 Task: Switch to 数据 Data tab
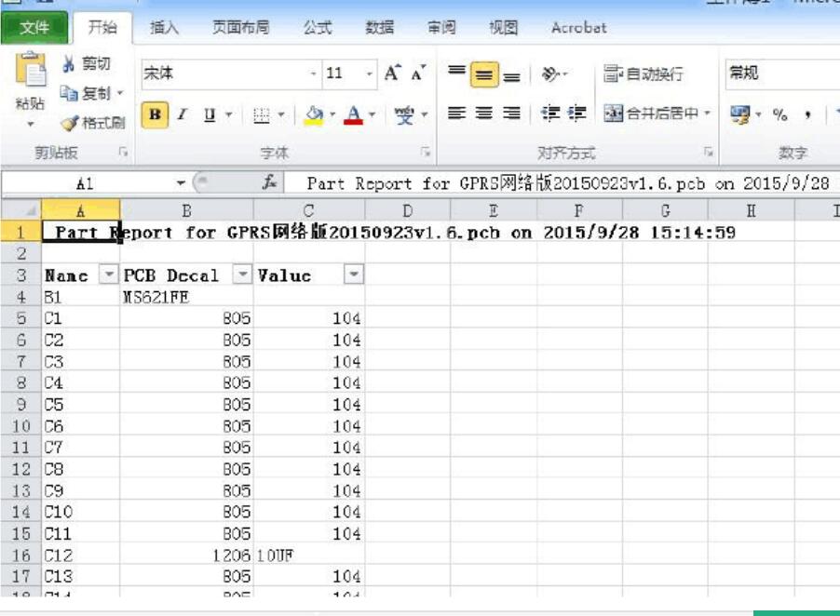coord(380,27)
